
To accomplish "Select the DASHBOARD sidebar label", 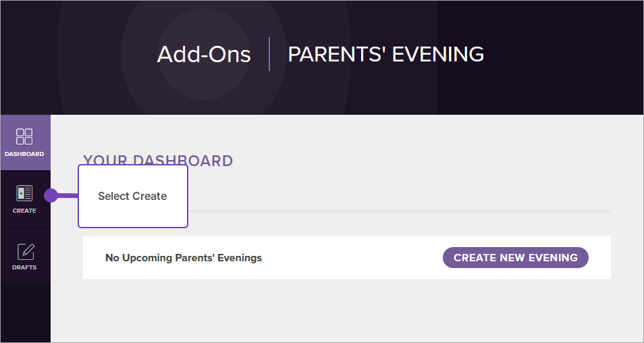I will 24,154.
